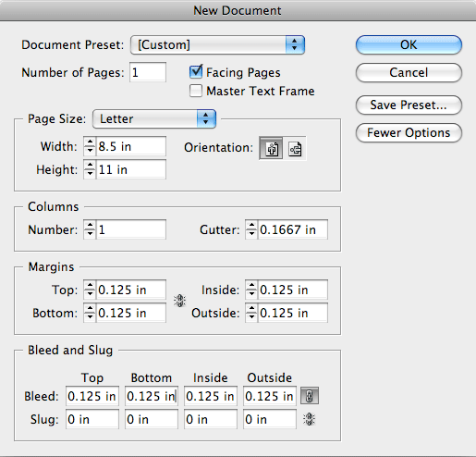Image resolution: width=476 pixels, height=457 pixels.
Task: Click the Cancel button
Action: pyautogui.click(x=409, y=72)
